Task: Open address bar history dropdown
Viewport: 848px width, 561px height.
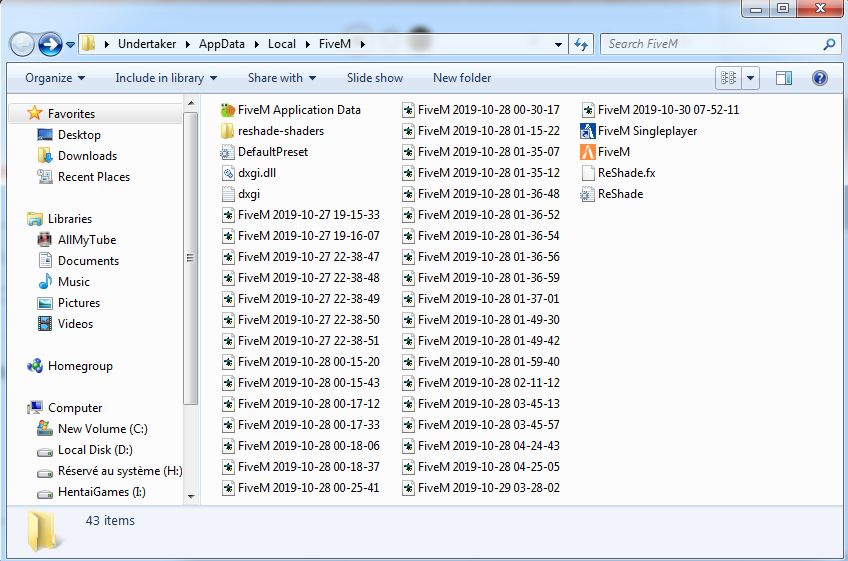Action: [x=558, y=45]
